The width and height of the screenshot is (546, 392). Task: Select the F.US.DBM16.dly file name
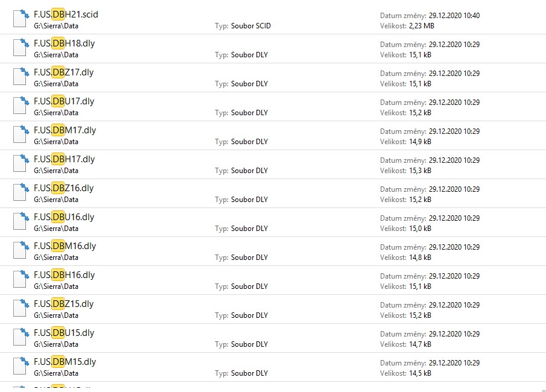(65, 246)
